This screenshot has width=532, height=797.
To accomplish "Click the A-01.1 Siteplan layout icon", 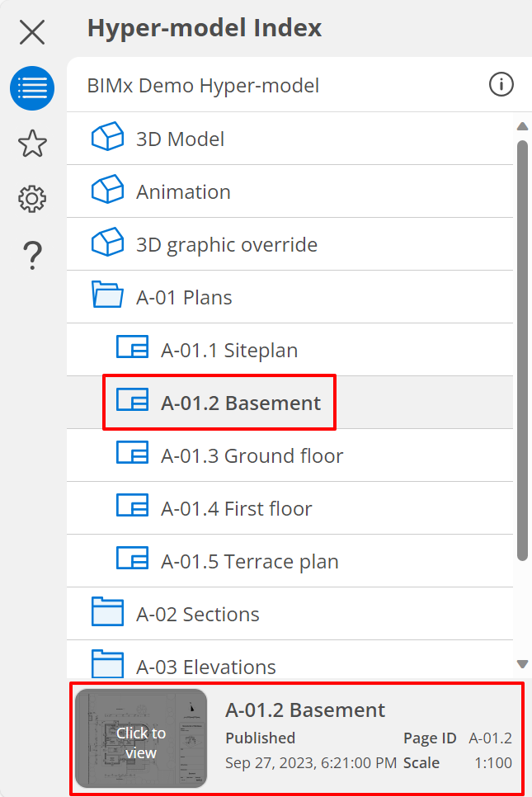I will point(132,350).
